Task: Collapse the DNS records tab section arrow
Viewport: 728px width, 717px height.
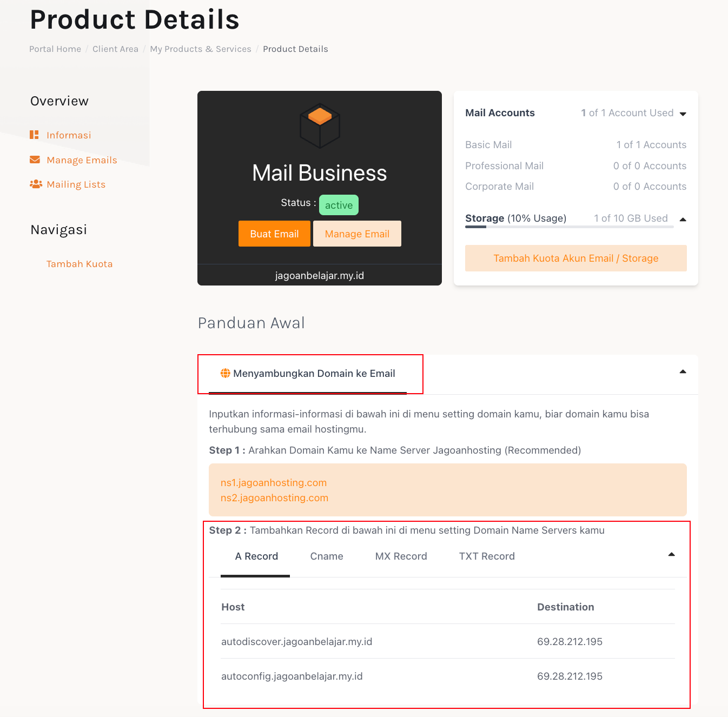Action: [x=671, y=554]
